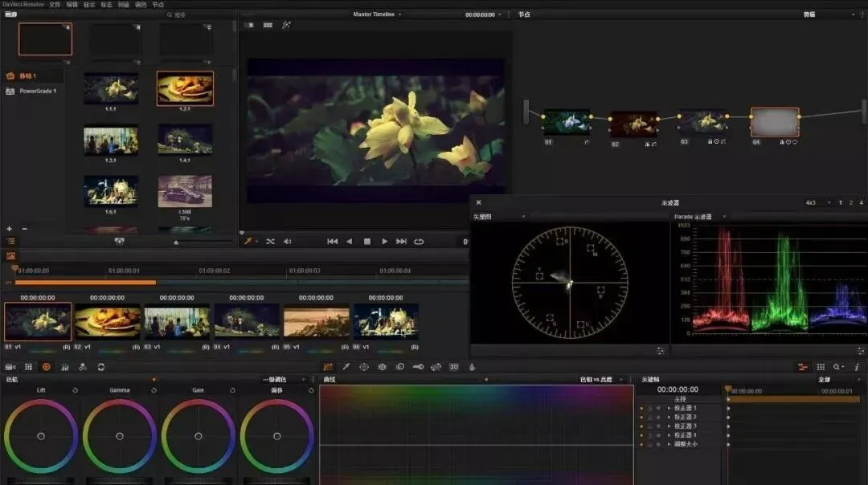Viewport: 868px width, 485px height.
Task: Open the Master Timeline dropdown
Action: pos(378,14)
